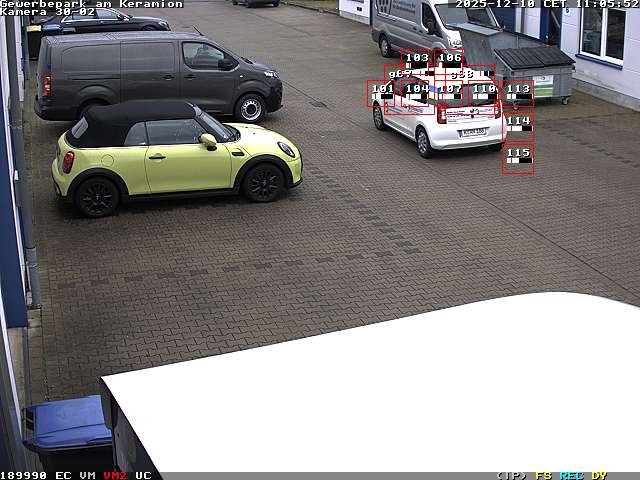Click the EC status indicator
The width and height of the screenshot is (640, 480).
pyautogui.click(x=63, y=475)
